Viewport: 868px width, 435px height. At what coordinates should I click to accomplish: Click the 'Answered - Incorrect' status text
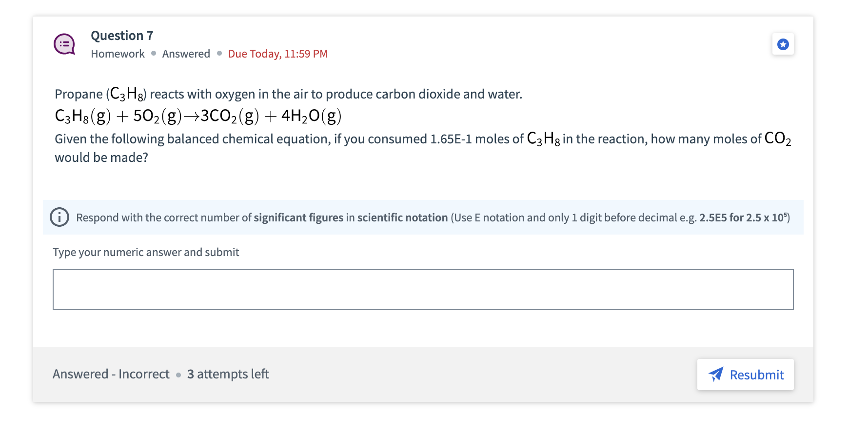pyautogui.click(x=111, y=374)
